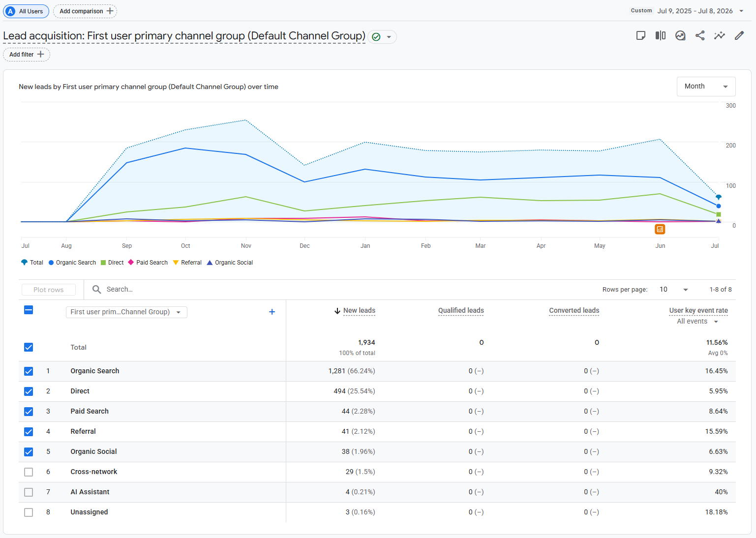
Task: Open the sparkle trend insights icon
Action: [x=720, y=35]
